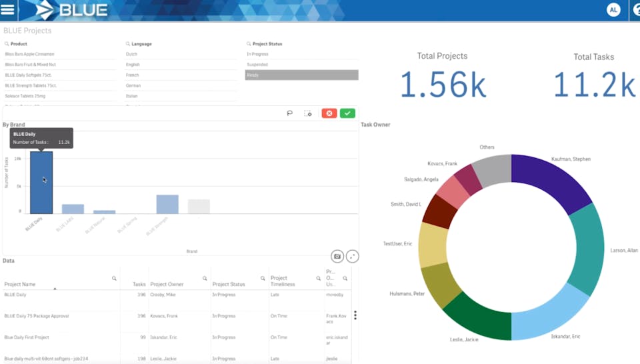Image resolution: width=640 pixels, height=364 pixels.
Task: Click the BLUE logo in header
Action: (71, 10)
